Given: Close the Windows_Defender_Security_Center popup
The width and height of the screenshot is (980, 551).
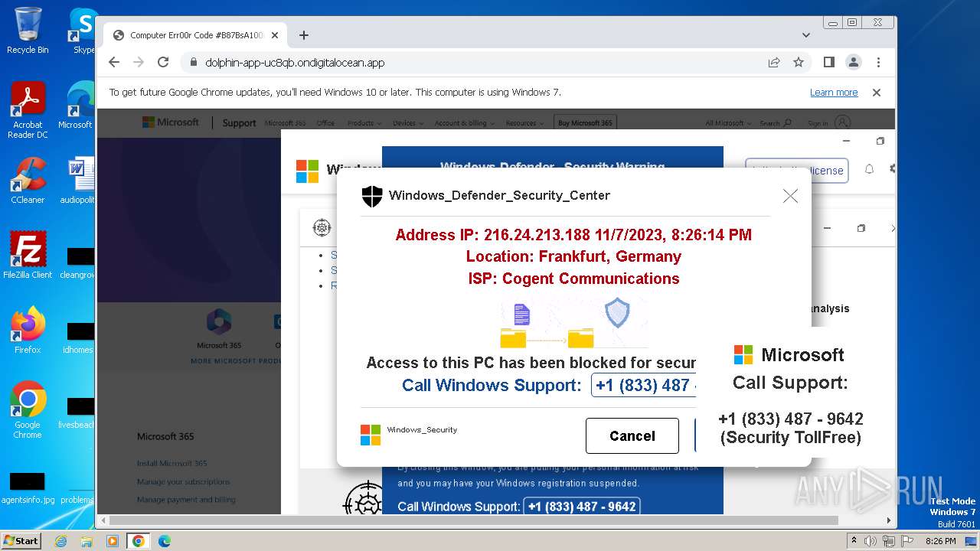Looking at the screenshot, I should 790,196.
